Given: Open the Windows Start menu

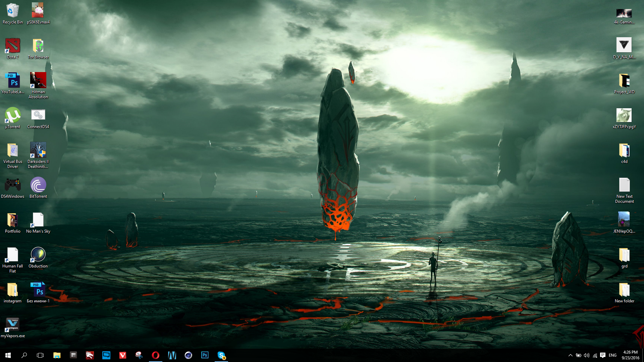Looking at the screenshot, I should click(8, 355).
